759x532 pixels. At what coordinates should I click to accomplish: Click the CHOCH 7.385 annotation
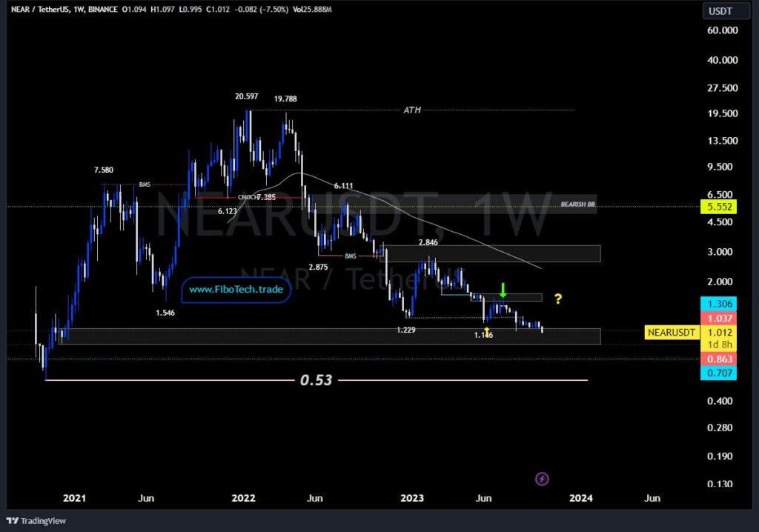coord(256,197)
